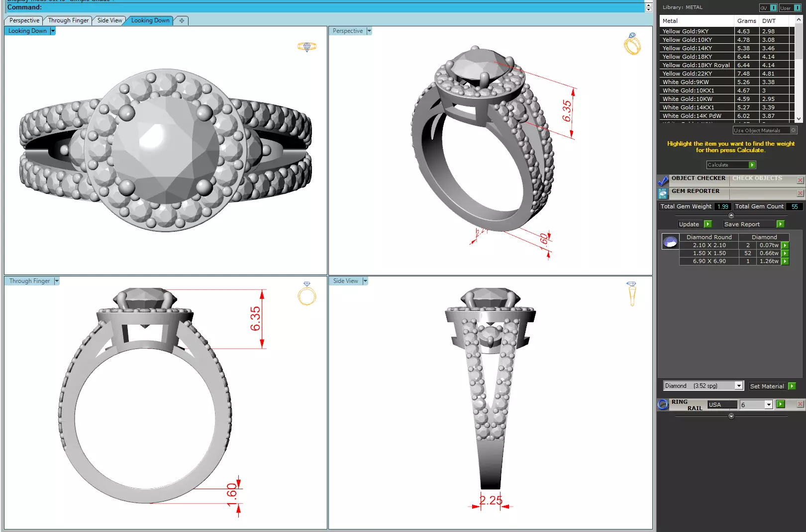
Task: Click the green arrow next to Update
Action: point(708,224)
